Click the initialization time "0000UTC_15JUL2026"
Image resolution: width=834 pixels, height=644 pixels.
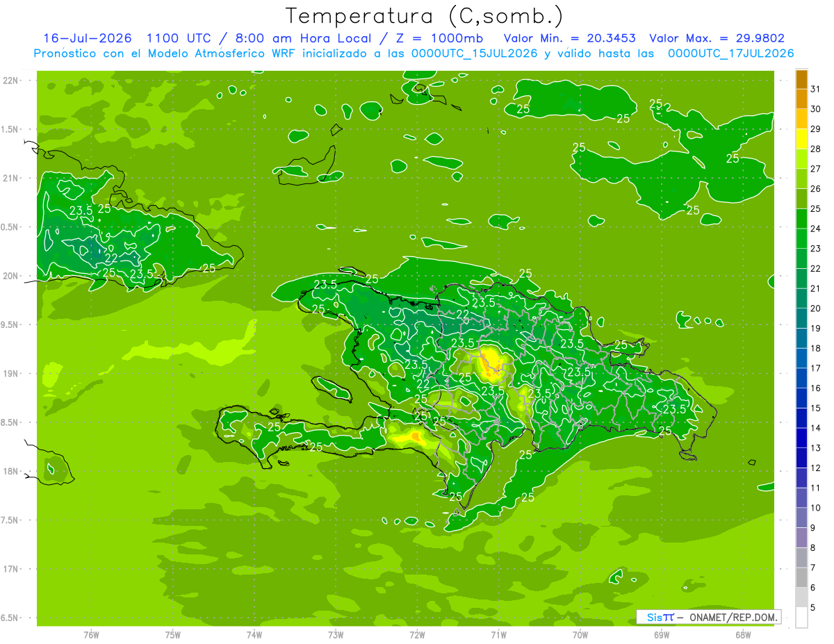474,53
